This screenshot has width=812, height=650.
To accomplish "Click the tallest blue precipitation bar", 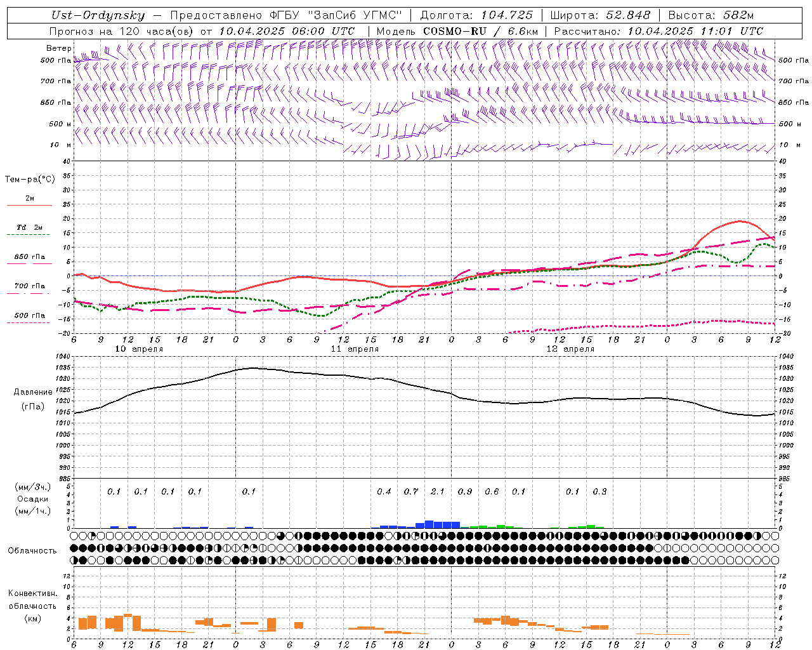I will click(429, 524).
